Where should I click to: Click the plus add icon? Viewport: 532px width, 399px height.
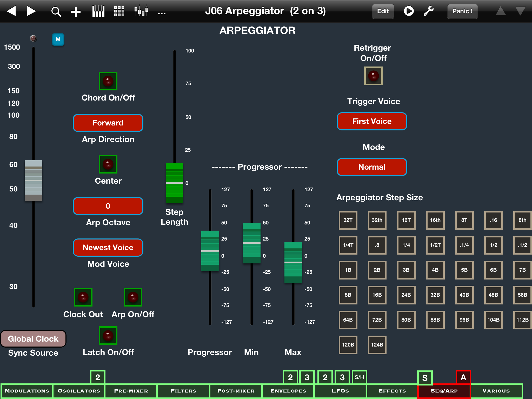76,12
